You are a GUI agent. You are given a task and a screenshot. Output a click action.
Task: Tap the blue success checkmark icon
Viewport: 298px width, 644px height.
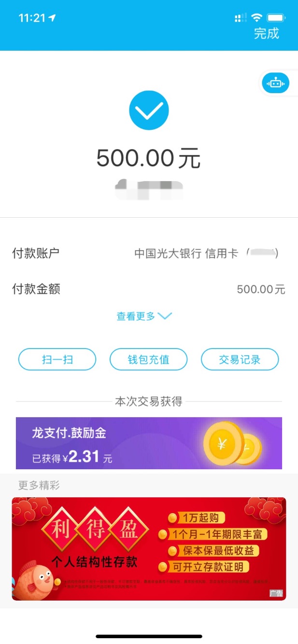click(x=149, y=110)
